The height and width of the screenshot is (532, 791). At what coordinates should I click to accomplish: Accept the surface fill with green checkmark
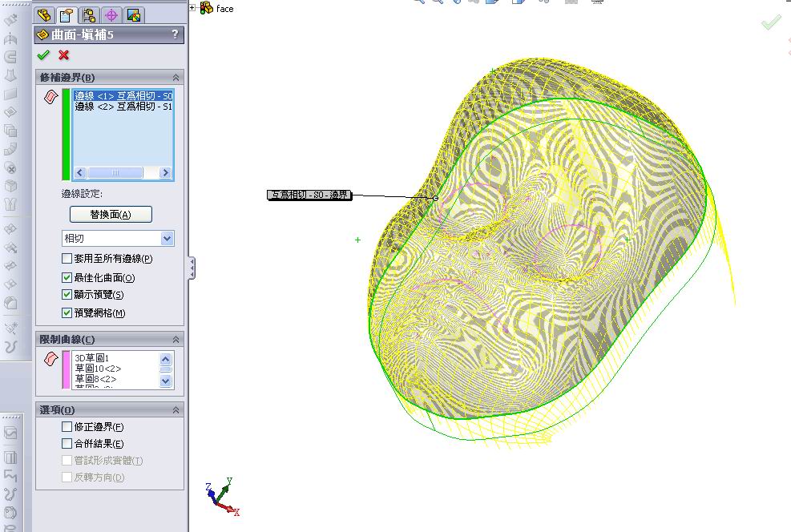point(43,55)
